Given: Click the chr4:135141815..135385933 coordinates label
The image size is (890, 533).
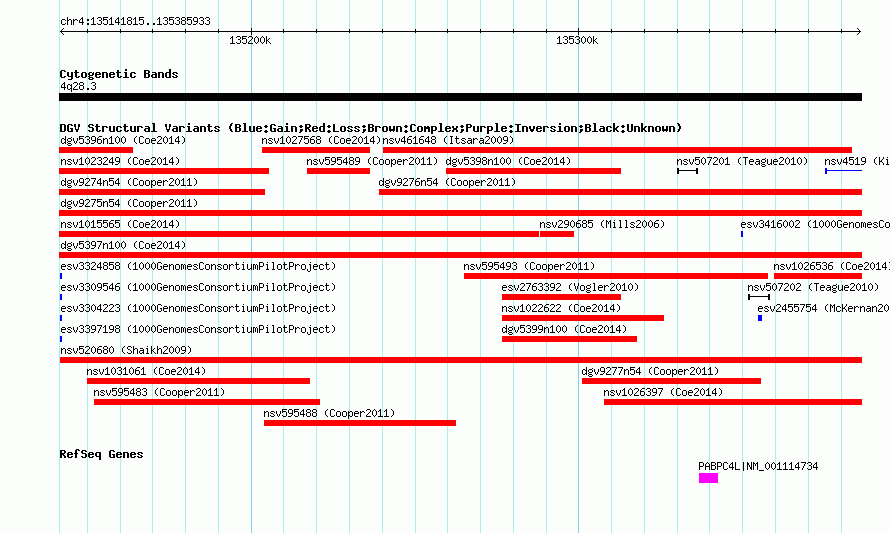Looking at the screenshot, I should (135, 21).
